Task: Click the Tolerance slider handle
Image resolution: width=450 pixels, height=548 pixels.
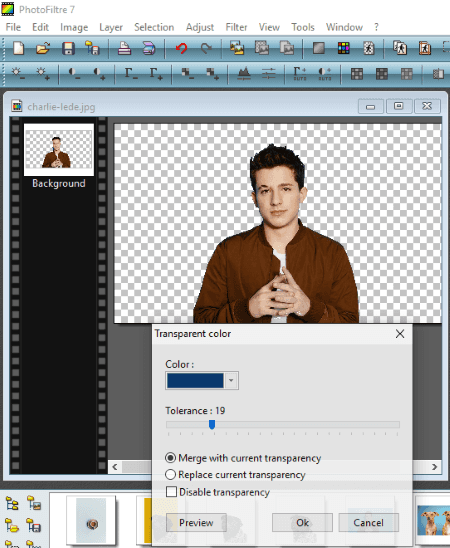Action: click(x=212, y=425)
